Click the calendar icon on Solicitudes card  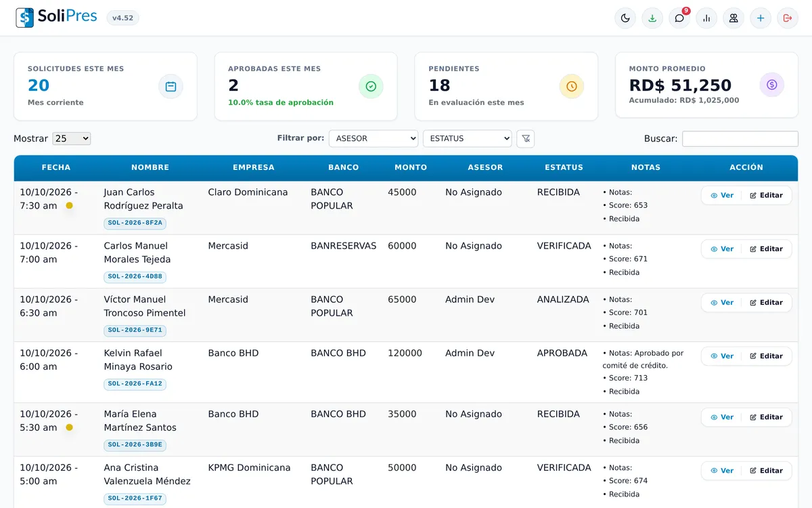point(171,86)
